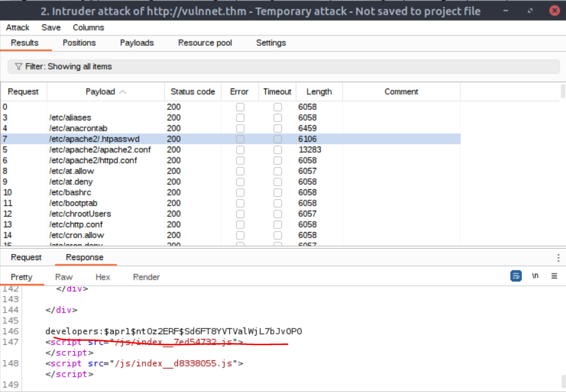Open the three-dot options menu beside Response tab
Image resolution: width=566 pixels, height=392 pixels.
pyautogui.click(x=558, y=258)
